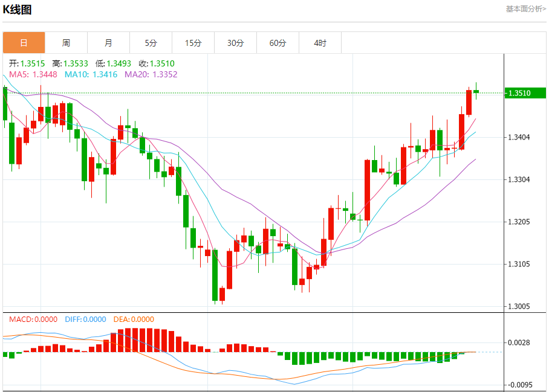Click the K线图 title heading
This screenshot has width=549, height=392.
click(18, 10)
